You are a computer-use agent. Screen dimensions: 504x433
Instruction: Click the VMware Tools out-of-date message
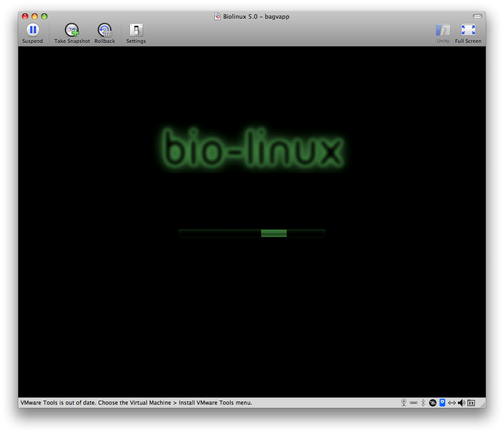136,403
